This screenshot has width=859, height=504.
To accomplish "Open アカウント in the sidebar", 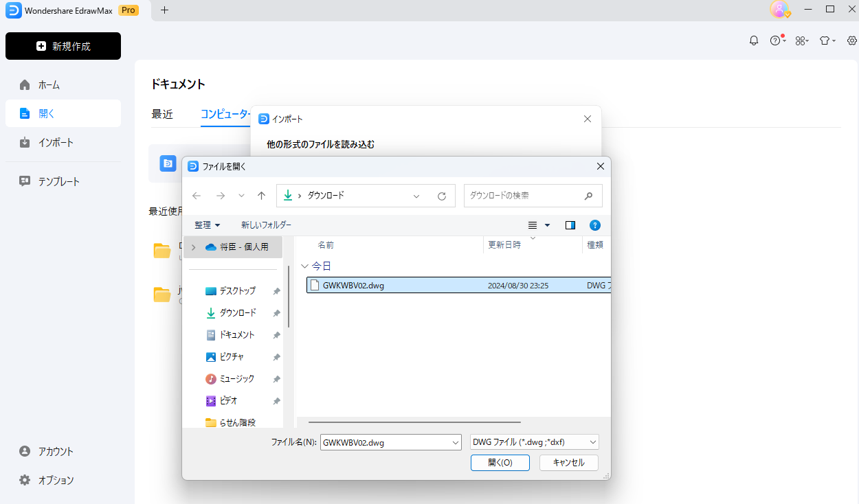I will [63, 451].
